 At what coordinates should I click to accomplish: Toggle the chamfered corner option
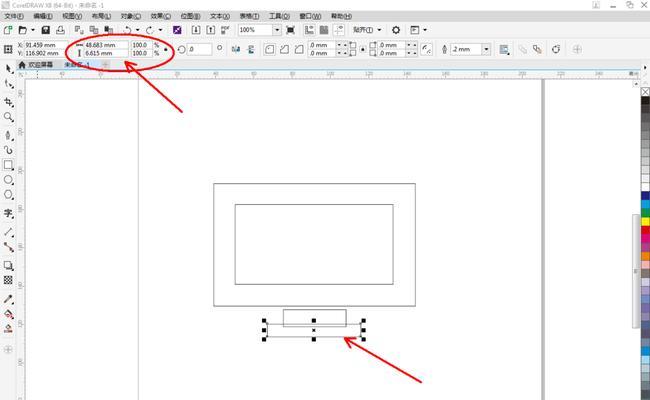point(299,49)
